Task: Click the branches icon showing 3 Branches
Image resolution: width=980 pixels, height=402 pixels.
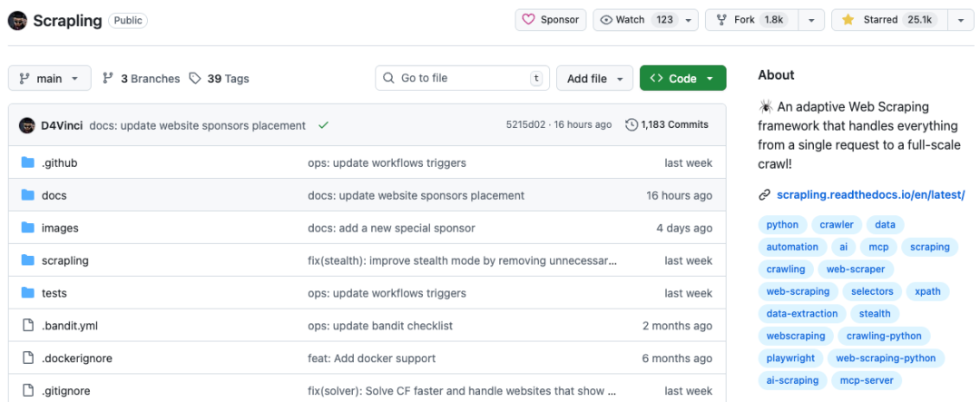Action: pos(108,79)
